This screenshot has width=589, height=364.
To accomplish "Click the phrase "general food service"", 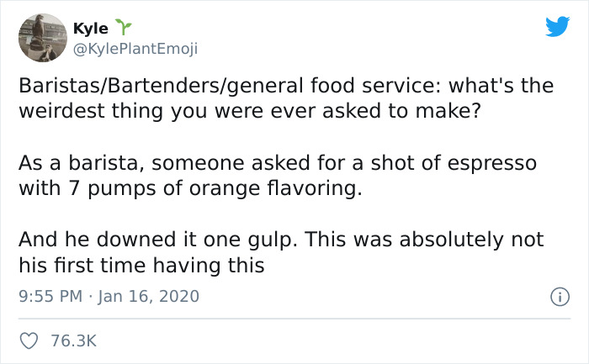I will coord(330,87).
